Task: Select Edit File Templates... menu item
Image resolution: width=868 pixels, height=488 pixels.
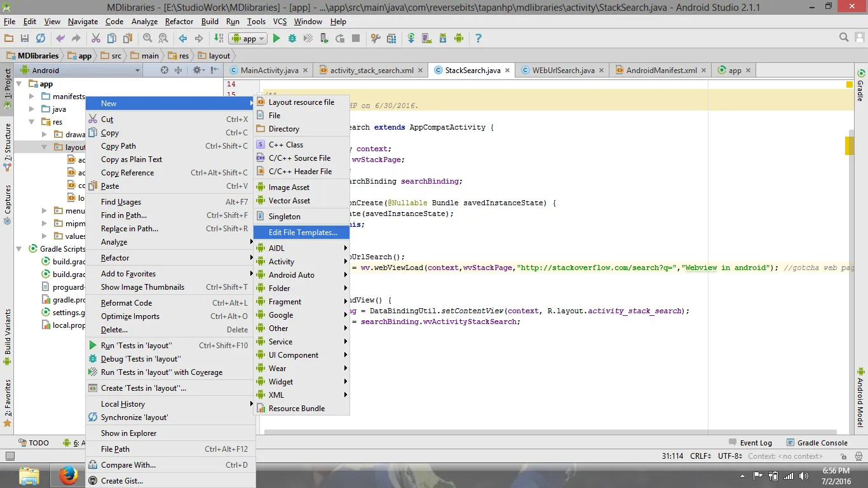Action: pyautogui.click(x=301, y=233)
